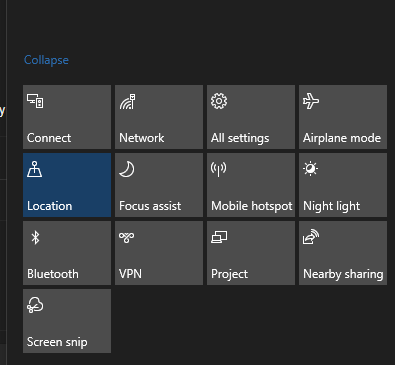
Task: Open All settings via gear icon
Action: [251, 117]
